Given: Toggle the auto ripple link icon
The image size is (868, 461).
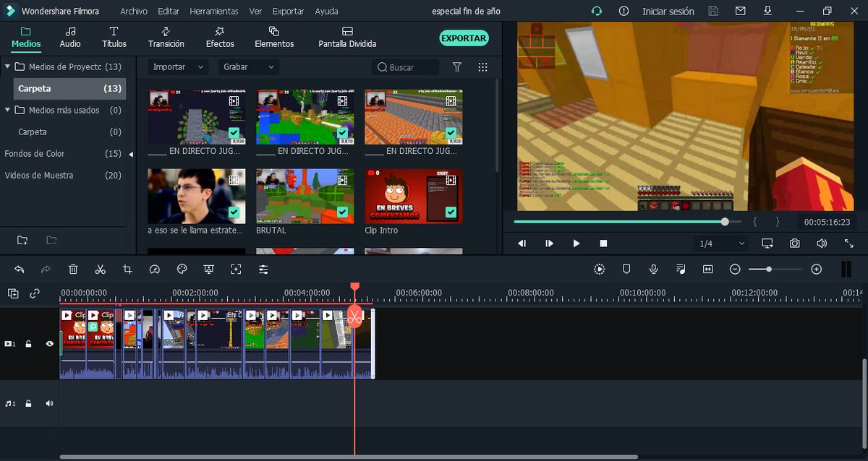Looking at the screenshot, I should pos(35,293).
